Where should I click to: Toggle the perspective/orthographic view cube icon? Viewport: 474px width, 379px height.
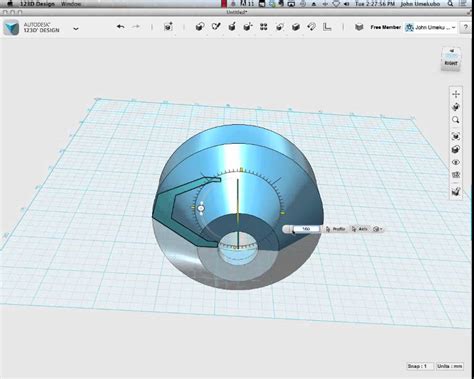point(456,149)
